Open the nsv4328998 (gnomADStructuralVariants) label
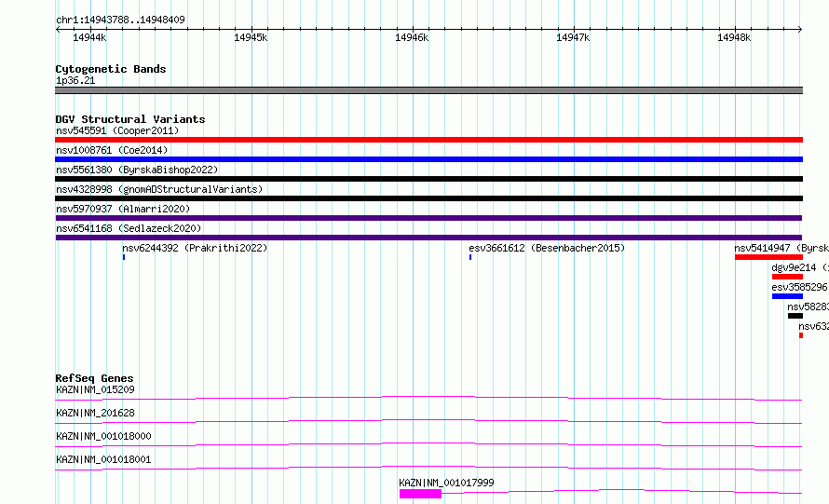Image resolution: width=829 pixels, height=504 pixels. [159, 189]
